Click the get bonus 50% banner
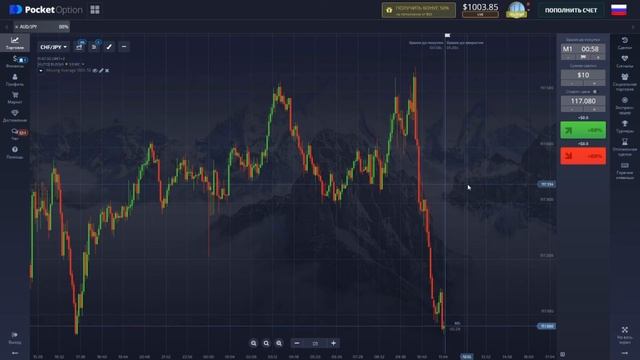 (x=419, y=10)
